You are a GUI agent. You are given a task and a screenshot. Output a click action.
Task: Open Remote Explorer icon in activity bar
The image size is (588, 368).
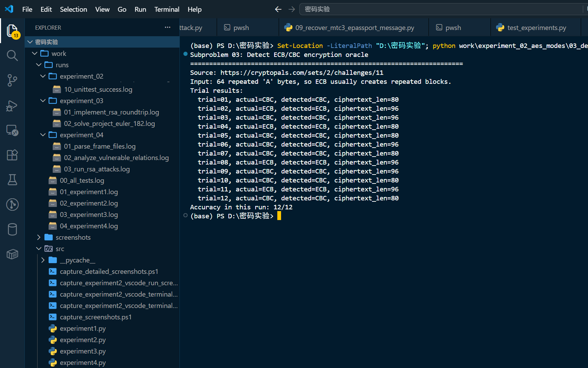click(12, 130)
